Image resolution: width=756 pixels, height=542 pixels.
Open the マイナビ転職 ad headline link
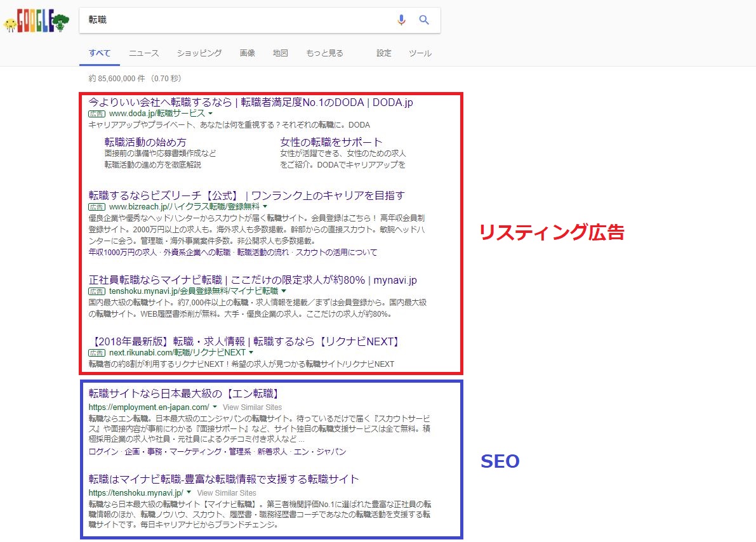(253, 280)
